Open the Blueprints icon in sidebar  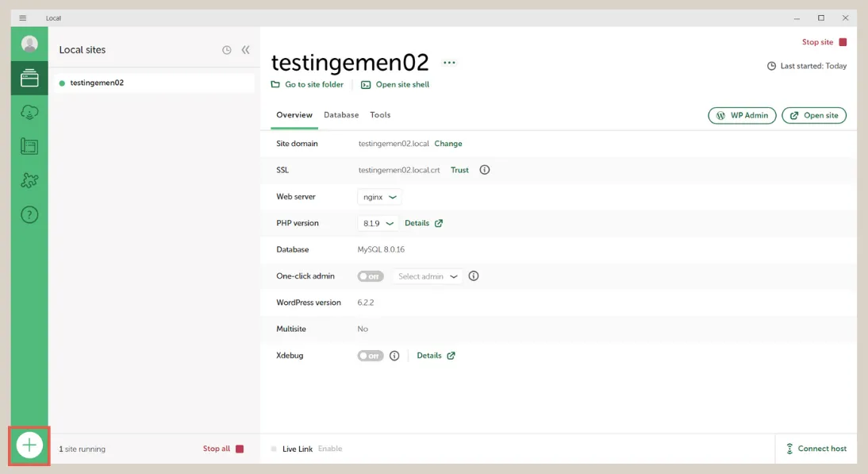[29, 146]
